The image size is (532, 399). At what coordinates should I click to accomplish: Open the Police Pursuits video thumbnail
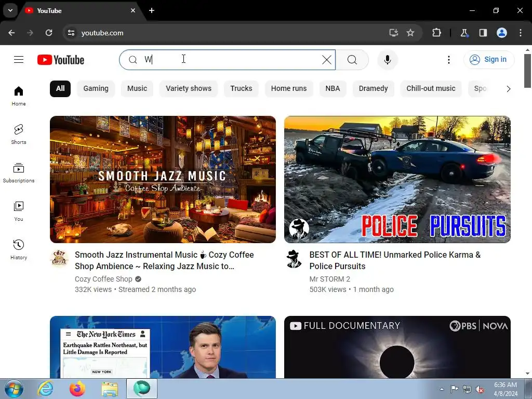[x=397, y=179]
